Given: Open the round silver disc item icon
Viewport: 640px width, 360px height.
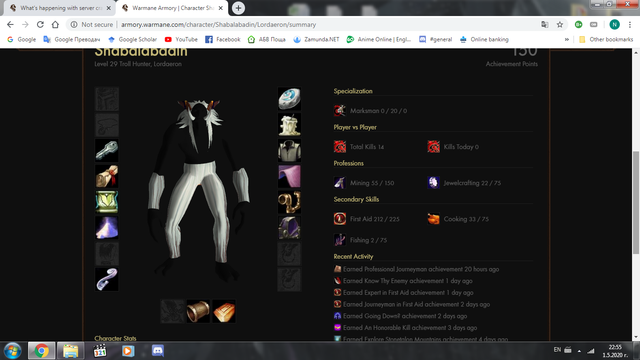Looking at the screenshot, I should coord(289,99).
